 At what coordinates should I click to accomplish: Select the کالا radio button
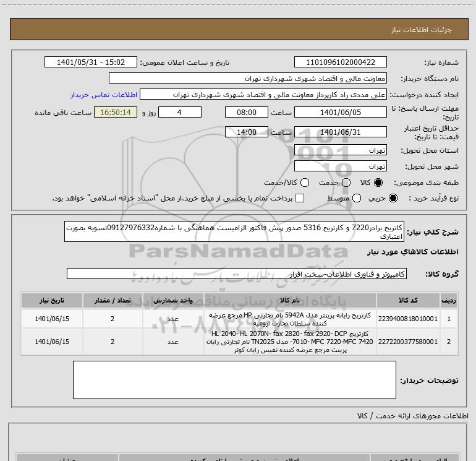click(378, 183)
